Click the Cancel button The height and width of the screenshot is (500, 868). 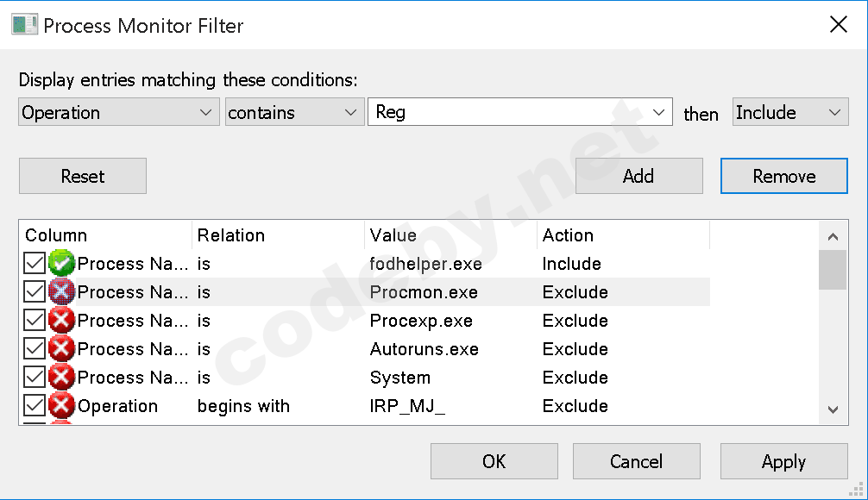637,461
